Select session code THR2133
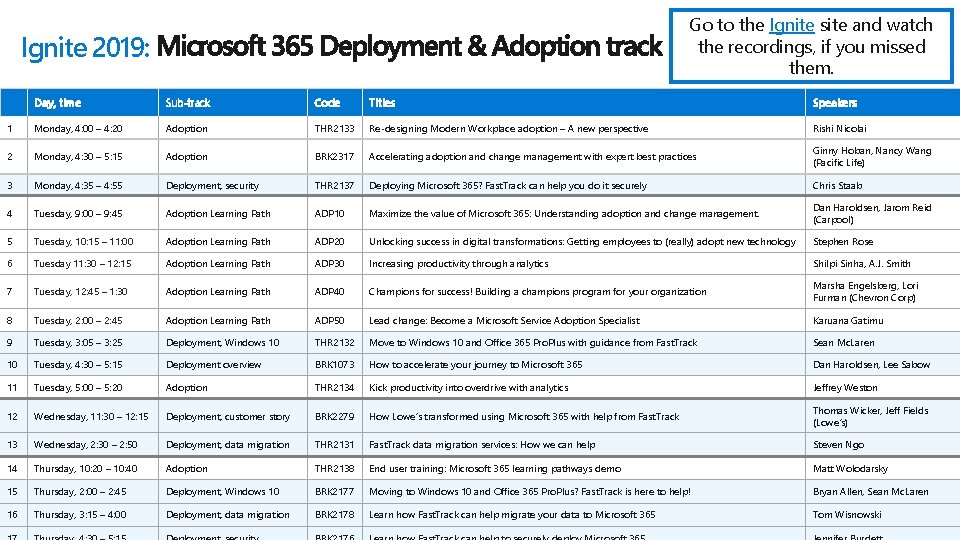The image size is (960, 540). point(334,129)
